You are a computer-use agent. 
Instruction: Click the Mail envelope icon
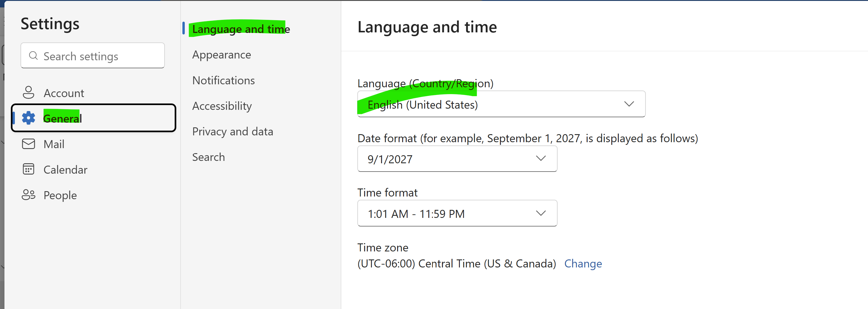28,144
